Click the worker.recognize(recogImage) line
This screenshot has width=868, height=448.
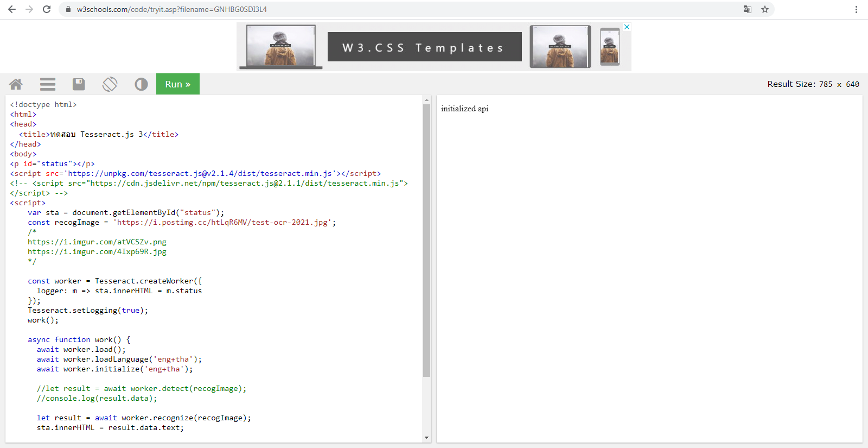pos(144,418)
